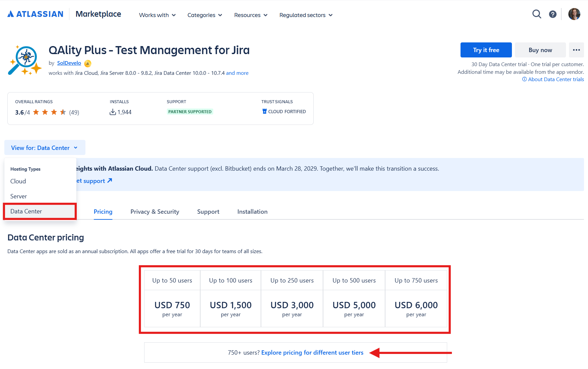Click the (49) reviews count
This screenshot has width=588, height=369.
(x=74, y=112)
